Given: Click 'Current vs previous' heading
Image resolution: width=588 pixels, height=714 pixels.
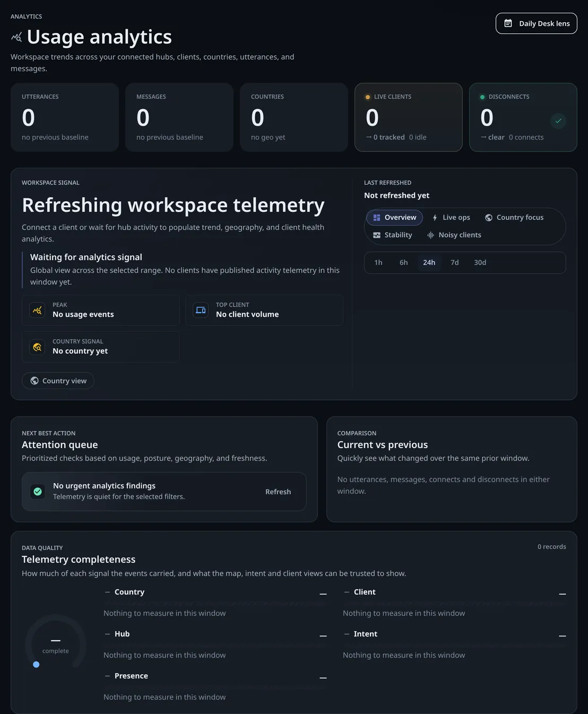Looking at the screenshot, I should point(383,445).
